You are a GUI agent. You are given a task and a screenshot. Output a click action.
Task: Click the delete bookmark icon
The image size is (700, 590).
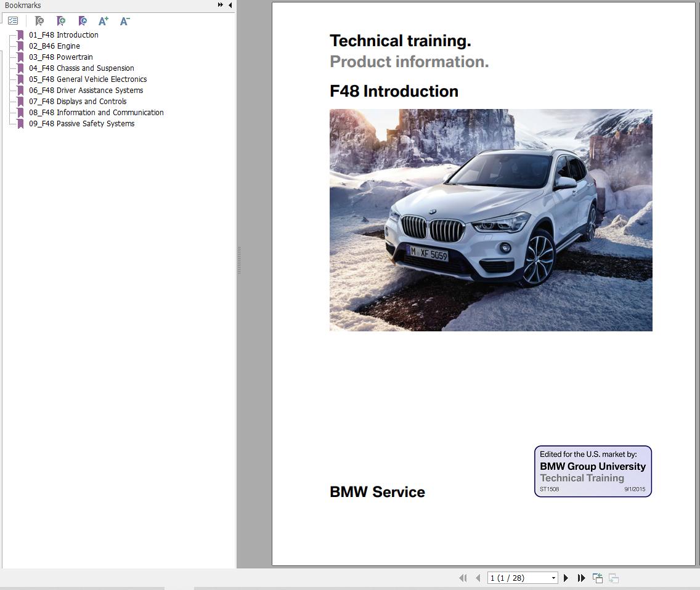click(x=39, y=21)
